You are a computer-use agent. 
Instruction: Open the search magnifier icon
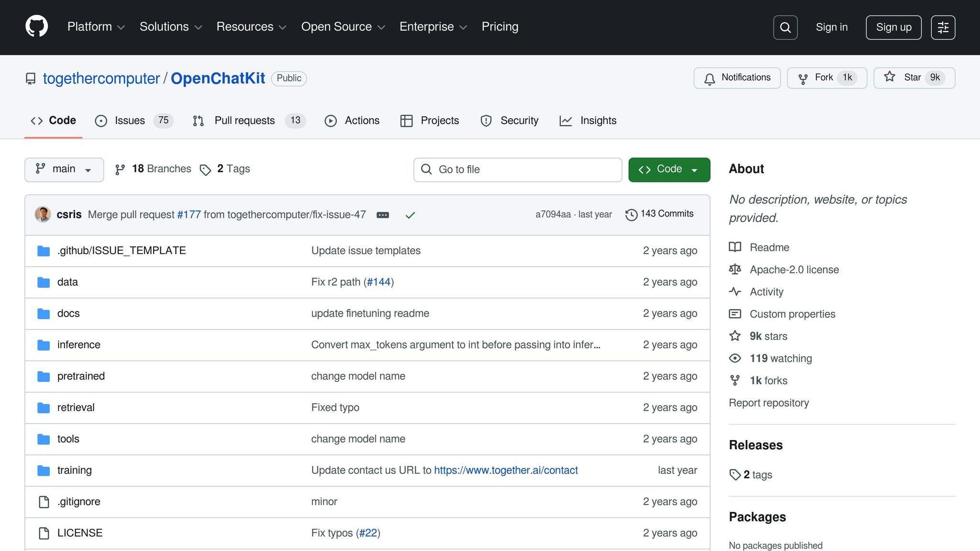tap(785, 27)
